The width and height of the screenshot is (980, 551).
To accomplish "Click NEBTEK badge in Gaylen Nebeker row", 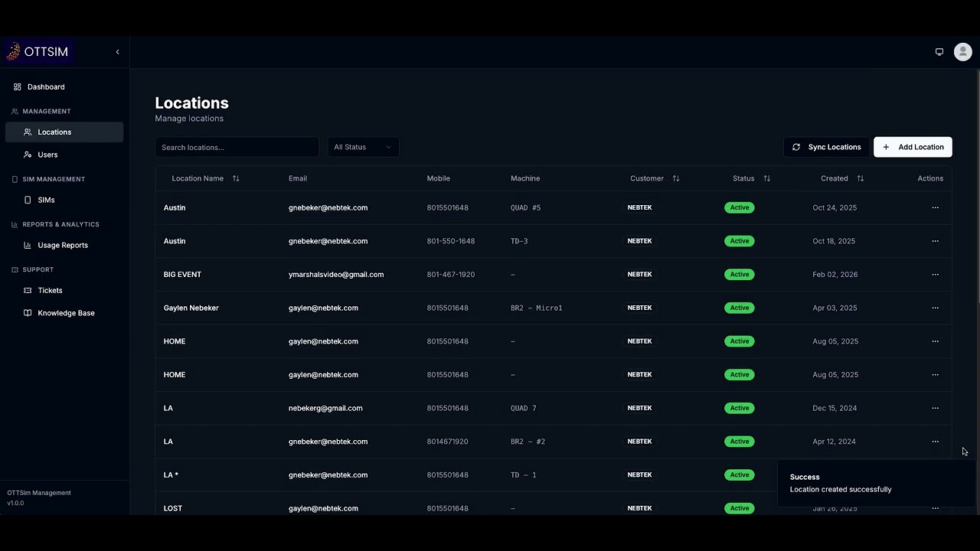I will click(x=640, y=308).
